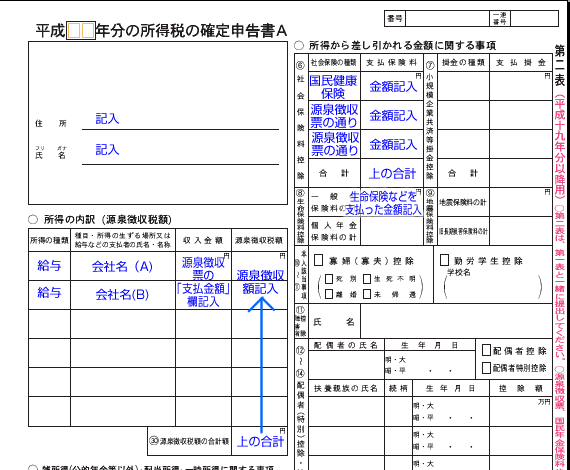Screen dimensions: 570x470
Task: Click the ㉚源泉徴収税額の合計額 label
Action: click(x=189, y=441)
